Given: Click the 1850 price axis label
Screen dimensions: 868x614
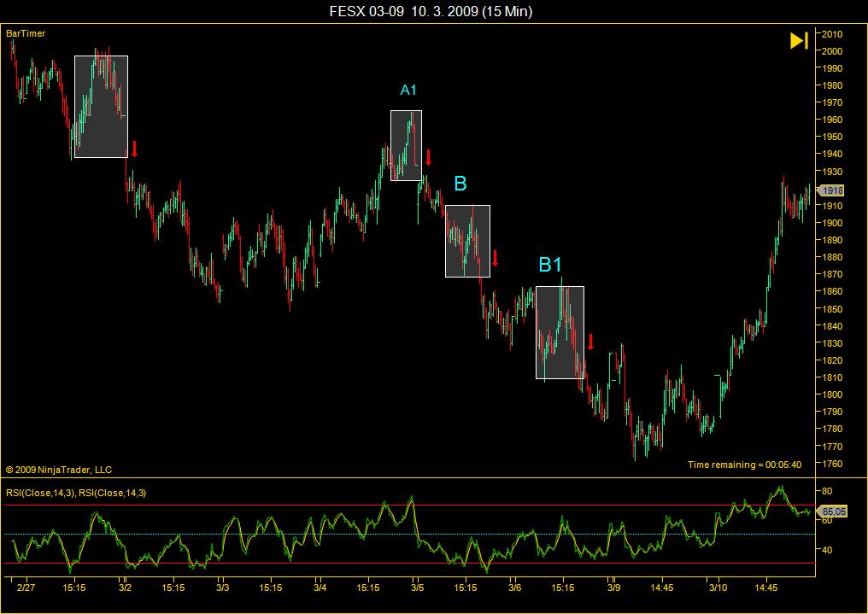Looking at the screenshot, I should [832, 309].
